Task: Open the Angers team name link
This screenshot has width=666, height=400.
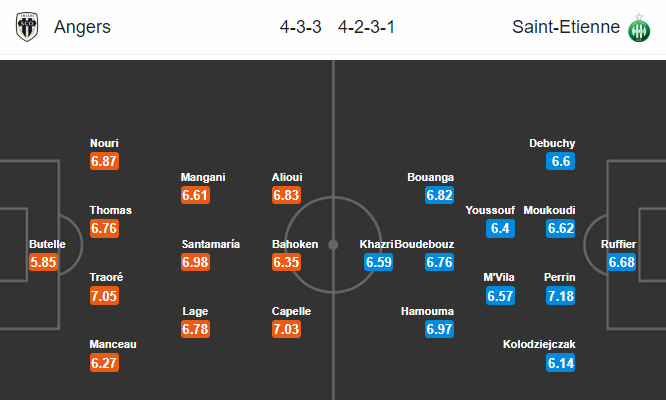Action: coord(82,27)
